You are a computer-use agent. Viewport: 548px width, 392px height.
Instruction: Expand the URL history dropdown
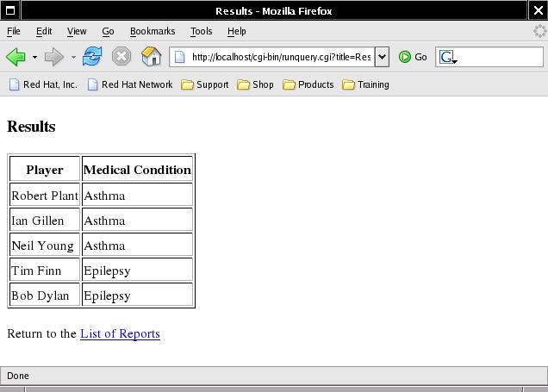382,57
